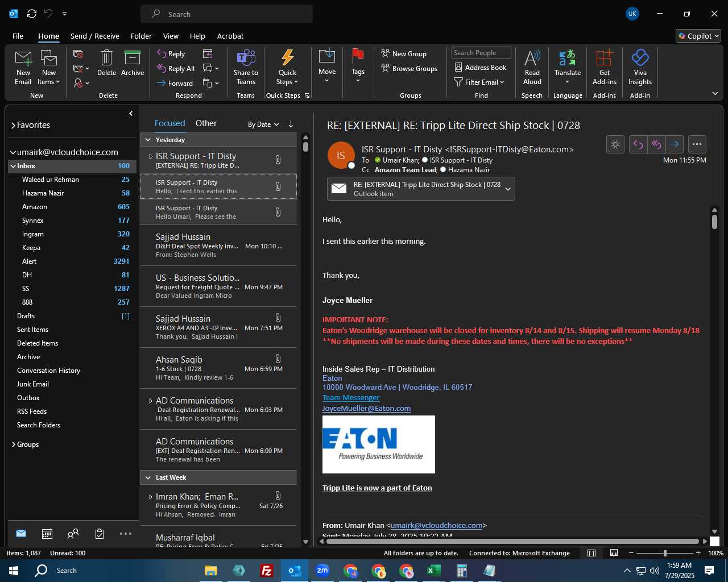Collapse the folder pane arrow
The width and height of the screenshot is (728, 582).
click(x=131, y=114)
